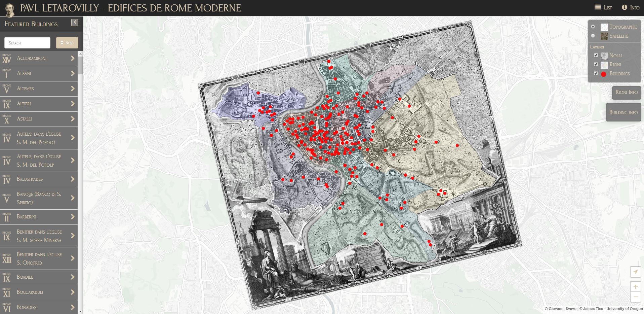Click the Rioni layer thumbnail icon
The height and width of the screenshot is (314, 644).
coord(604,65)
